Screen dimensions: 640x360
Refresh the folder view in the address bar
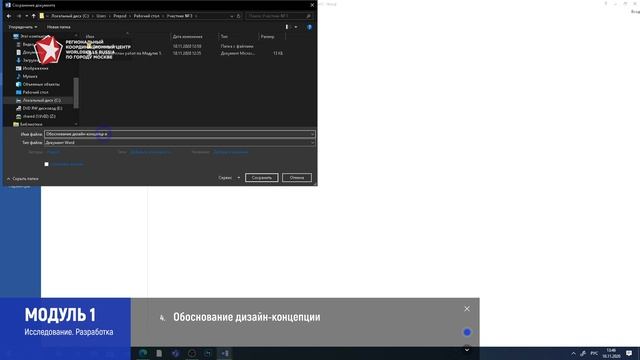pos(239,16)
